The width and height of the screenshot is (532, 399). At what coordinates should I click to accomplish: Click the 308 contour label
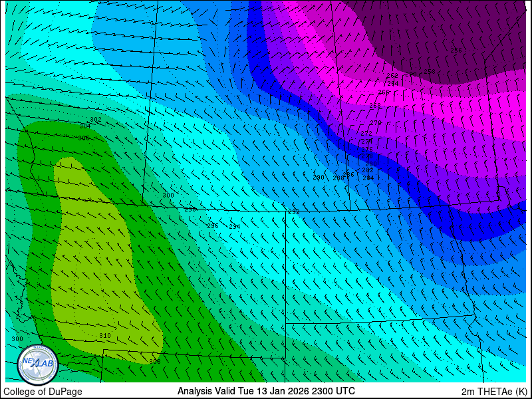[155, 362]
